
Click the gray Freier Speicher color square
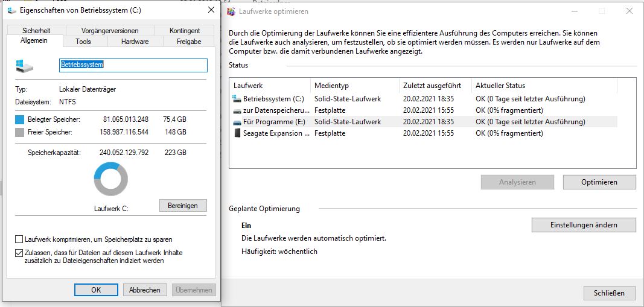coord(20,133)
